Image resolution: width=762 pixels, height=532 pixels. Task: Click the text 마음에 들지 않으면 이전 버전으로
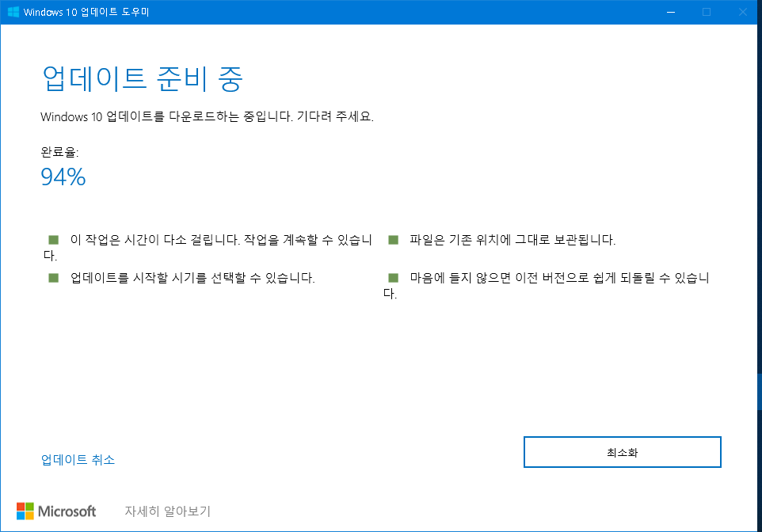point(500,278)
